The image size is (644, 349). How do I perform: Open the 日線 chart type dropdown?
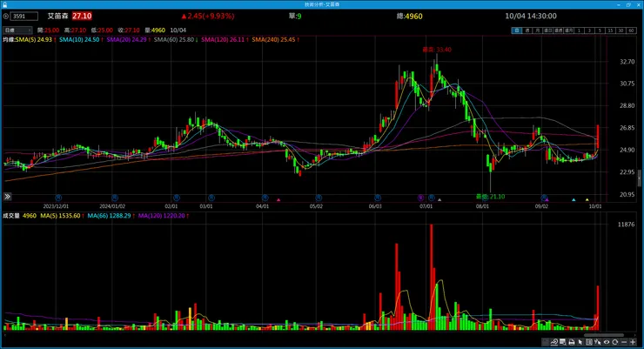pos(17,30)
